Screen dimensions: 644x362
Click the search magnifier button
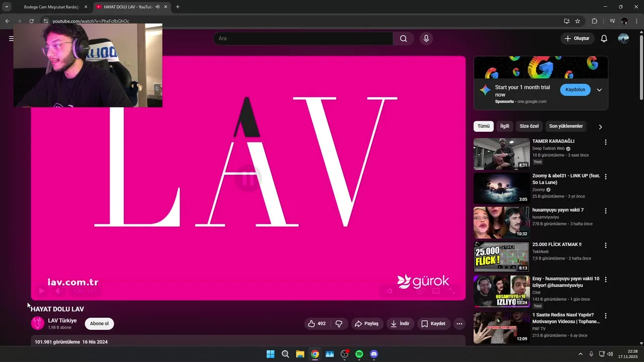click(x=404, y=39)
